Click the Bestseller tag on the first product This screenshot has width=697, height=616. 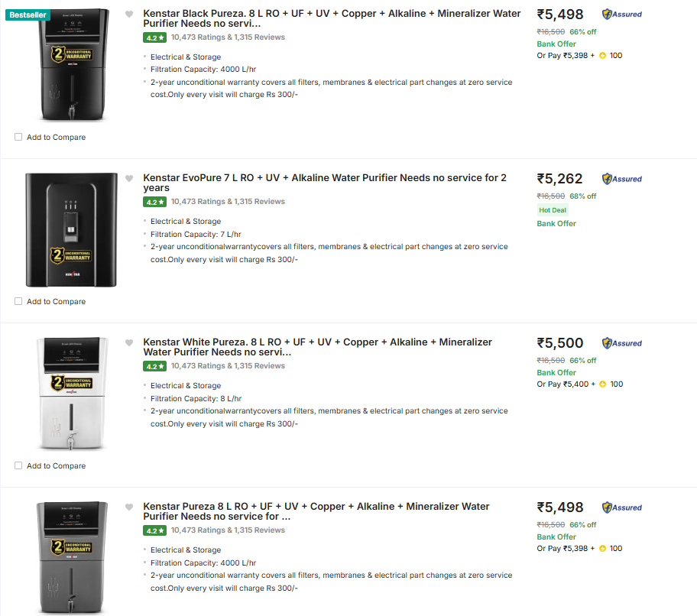[x=28, y=15]
